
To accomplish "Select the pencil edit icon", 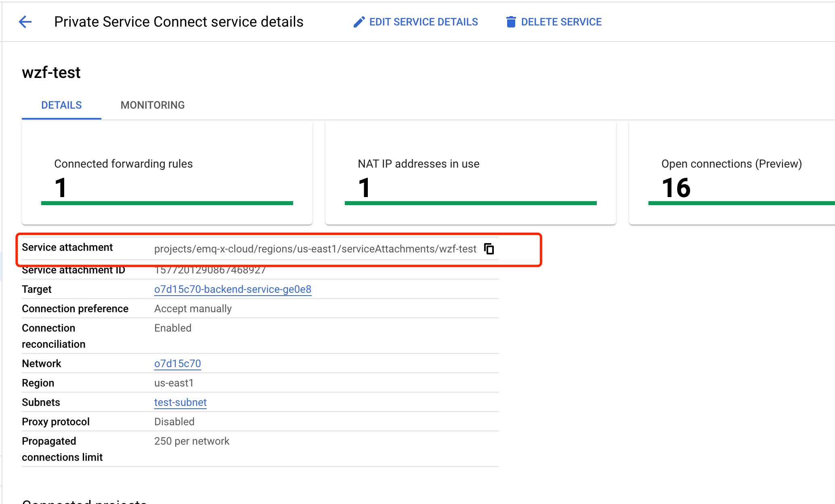I will (x=359, y=21).
